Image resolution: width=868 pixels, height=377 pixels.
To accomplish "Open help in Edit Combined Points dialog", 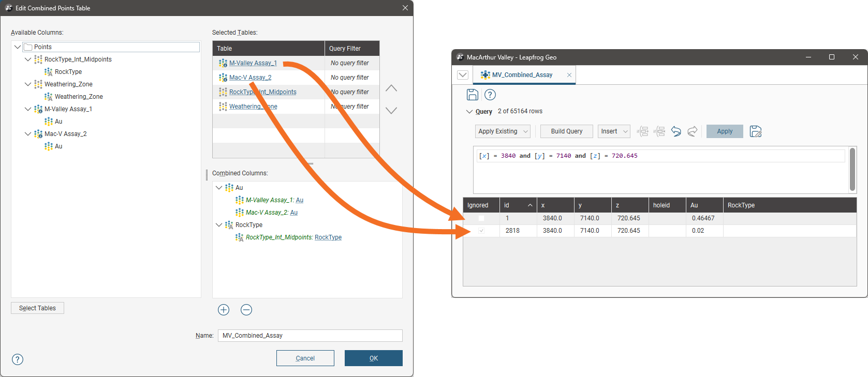I will click(18, 359).
